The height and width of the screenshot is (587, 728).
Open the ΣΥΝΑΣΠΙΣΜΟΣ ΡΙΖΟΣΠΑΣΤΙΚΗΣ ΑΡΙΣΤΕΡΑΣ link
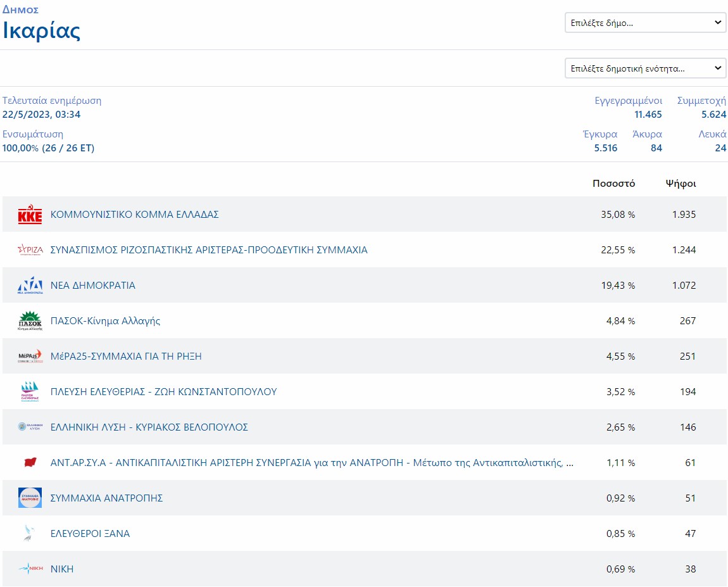tap(209, 250)
